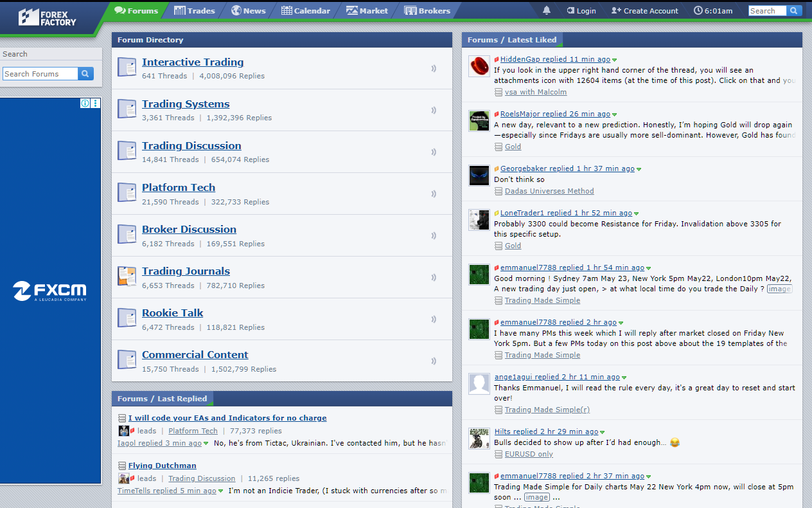Open Interactive Trading subscription feed icon

[434, 68]
